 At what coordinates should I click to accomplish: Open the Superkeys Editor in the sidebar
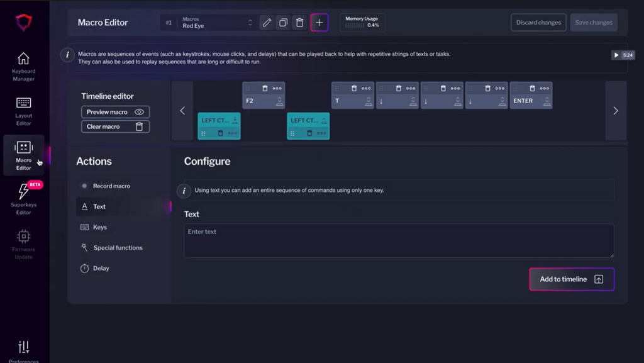[23, 199]
